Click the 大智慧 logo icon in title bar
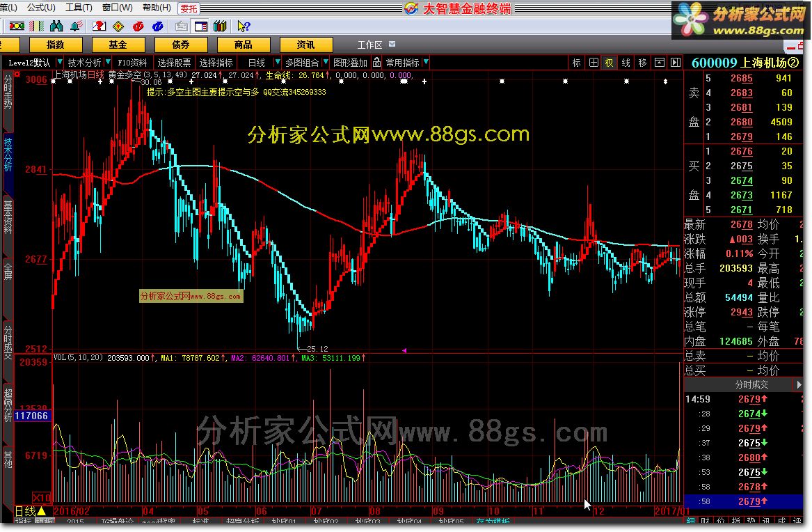This screenshot has width=812, height=532. click(x=411, y=8)
